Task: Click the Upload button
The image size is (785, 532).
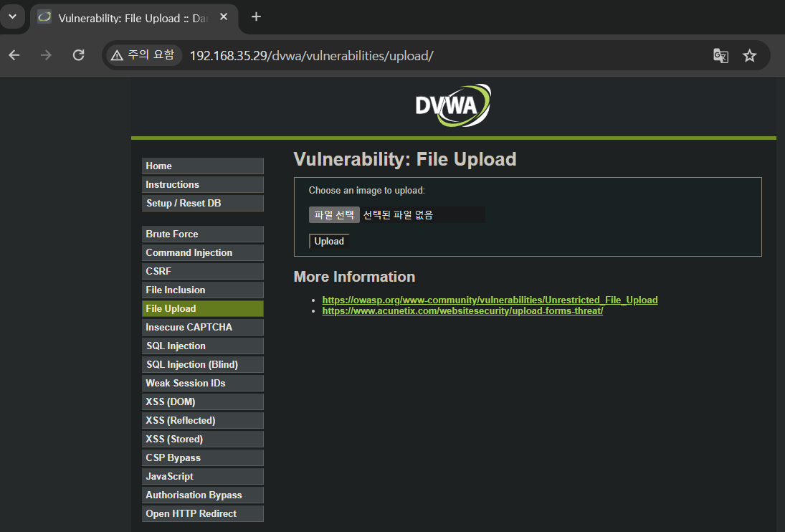Action: click(329, 241)
